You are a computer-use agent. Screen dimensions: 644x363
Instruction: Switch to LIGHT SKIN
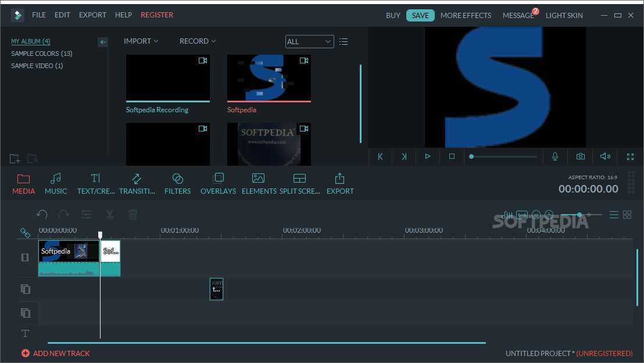point(564,16)
